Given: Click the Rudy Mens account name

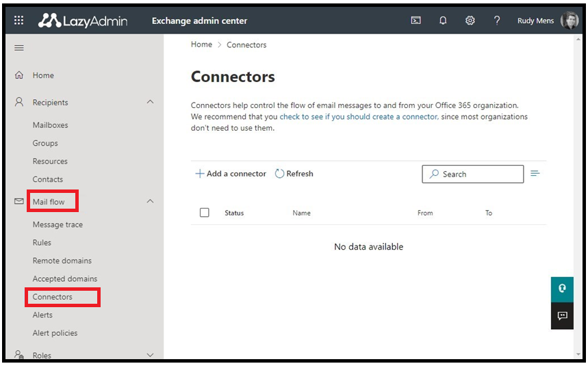Looking at the screenshot, I should [x=535, y=21].
